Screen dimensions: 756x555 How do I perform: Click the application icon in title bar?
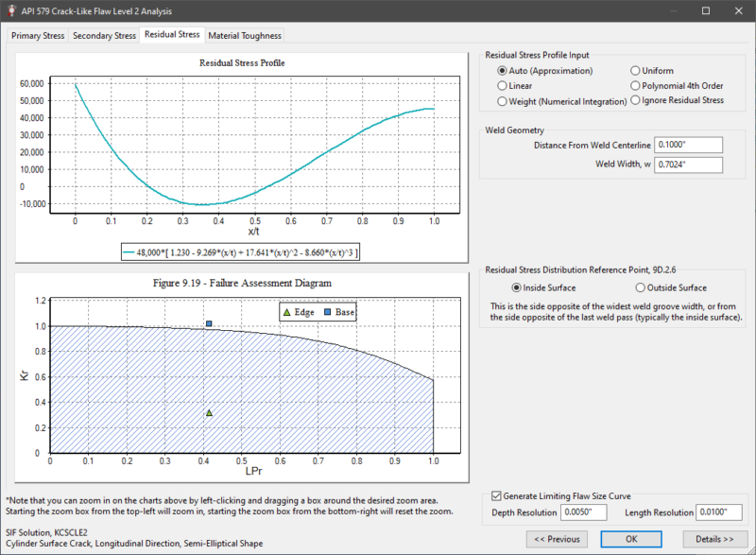[11, 9]
